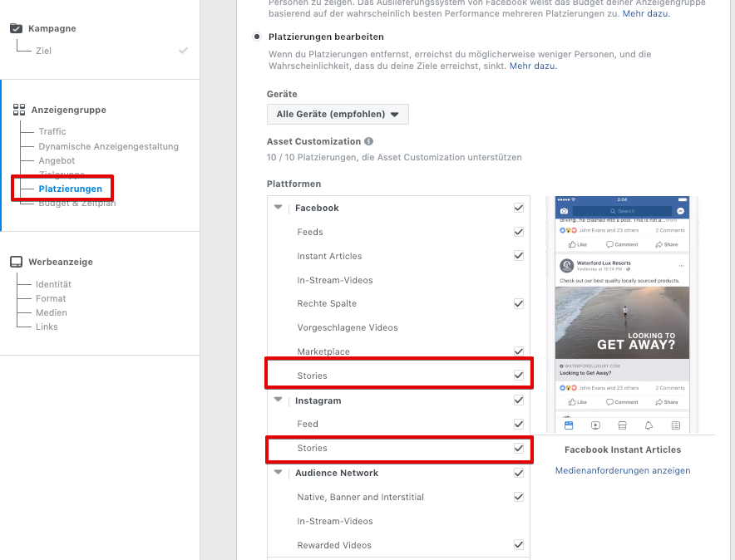The width and height of the screenshot is (735, 560).
Task: Click video tab icon in preview
Action: point(595,425)
